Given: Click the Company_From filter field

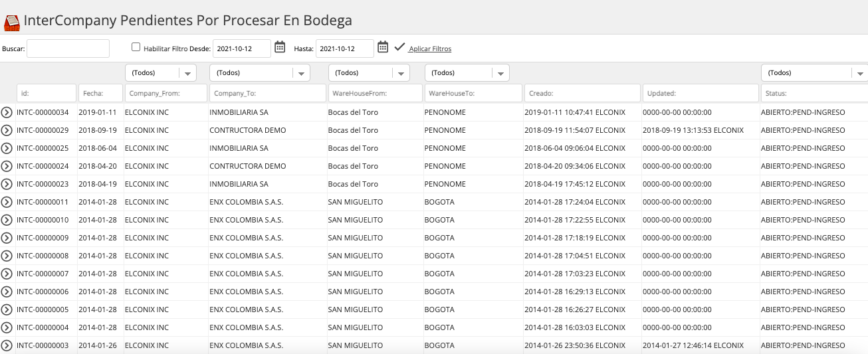Looking at the screenshot, I should coord(165,94).
